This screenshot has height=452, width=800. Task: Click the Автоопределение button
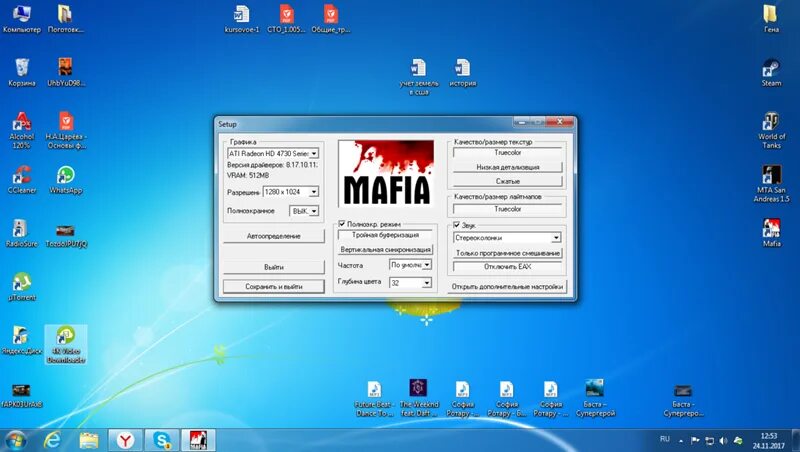(273, 236)
